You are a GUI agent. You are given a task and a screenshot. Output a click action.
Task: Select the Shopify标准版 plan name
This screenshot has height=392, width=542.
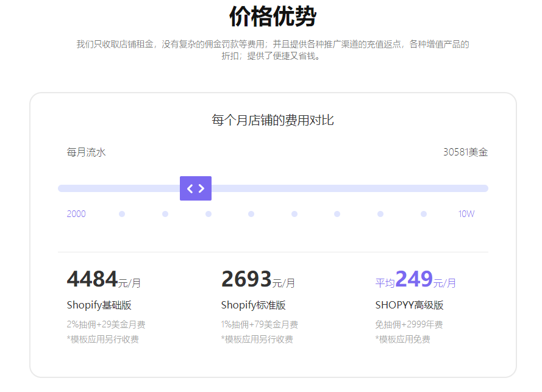pos(254,305)
